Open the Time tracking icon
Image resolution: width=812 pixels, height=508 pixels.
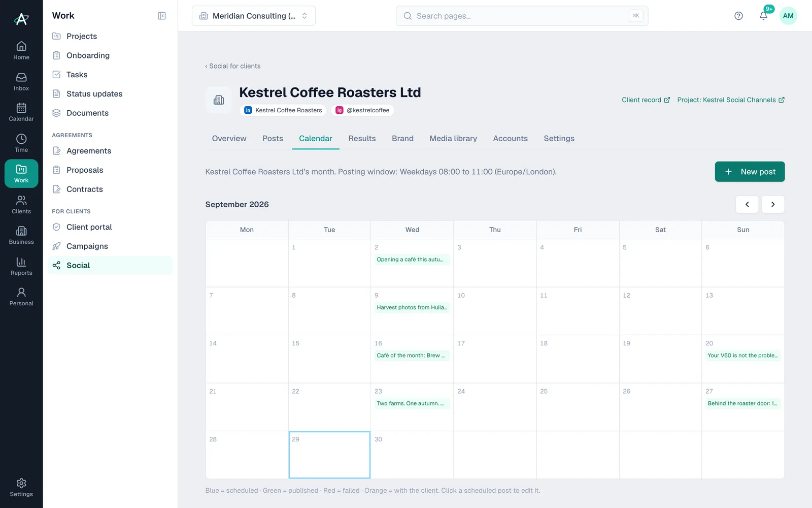point(21,143)
